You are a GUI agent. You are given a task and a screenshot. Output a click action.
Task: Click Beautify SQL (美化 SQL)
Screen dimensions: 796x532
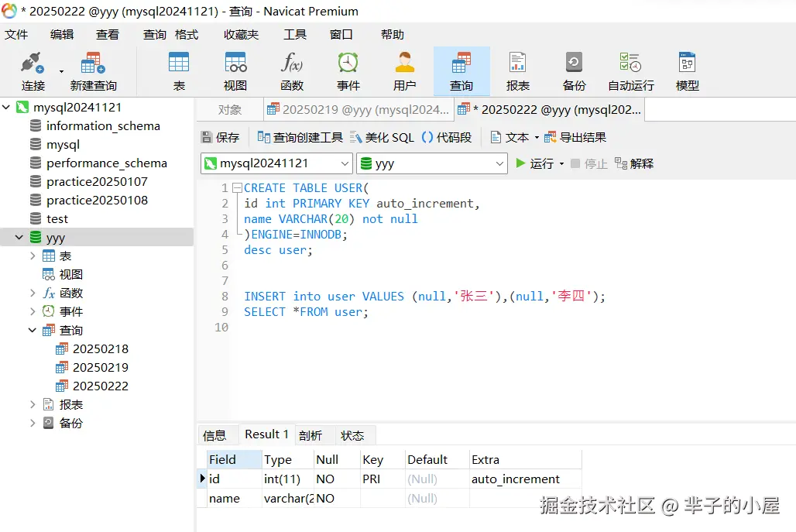pos(383,137)
